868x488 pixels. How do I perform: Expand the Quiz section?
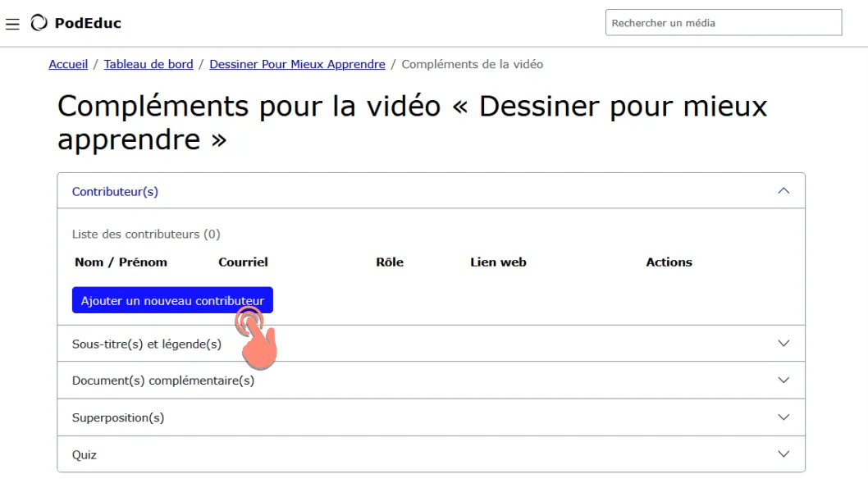(x=431, y=454)
